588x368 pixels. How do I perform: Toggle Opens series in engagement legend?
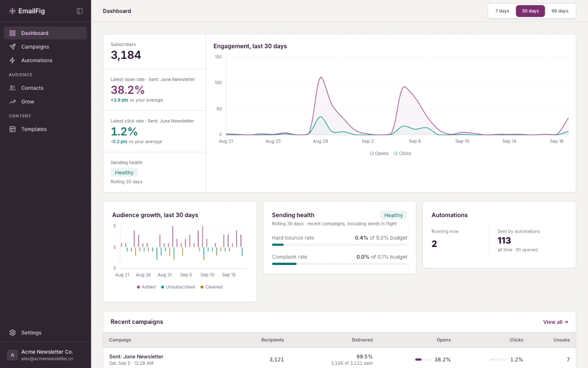click(x=379, y=154)
